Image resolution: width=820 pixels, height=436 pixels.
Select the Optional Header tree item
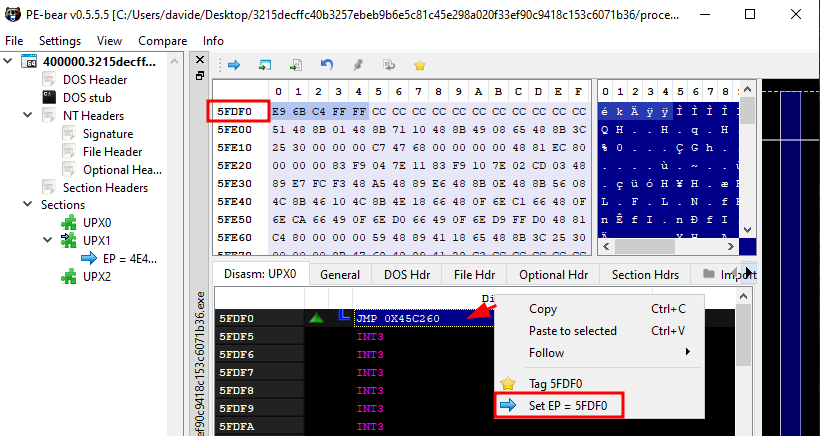coord(122,170)
